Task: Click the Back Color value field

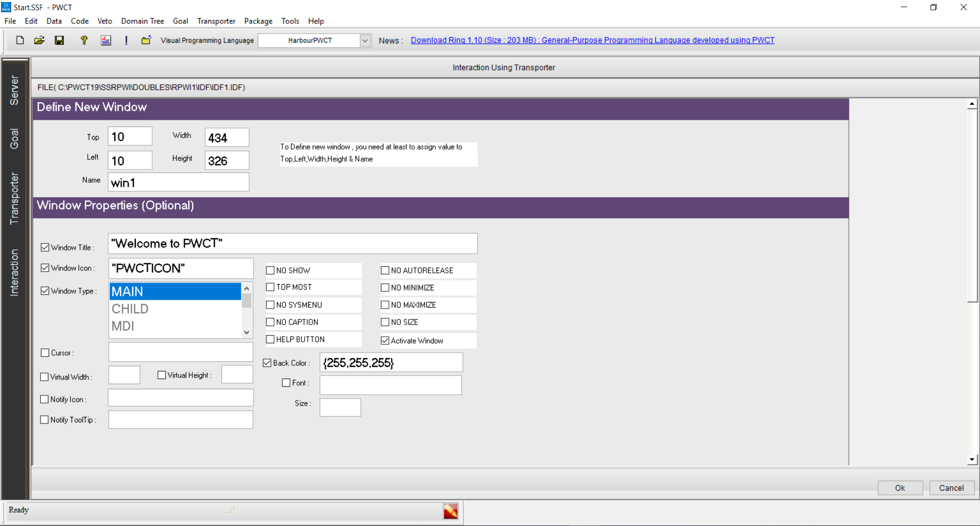Action: pyautogui.click(x=391, y=363)
